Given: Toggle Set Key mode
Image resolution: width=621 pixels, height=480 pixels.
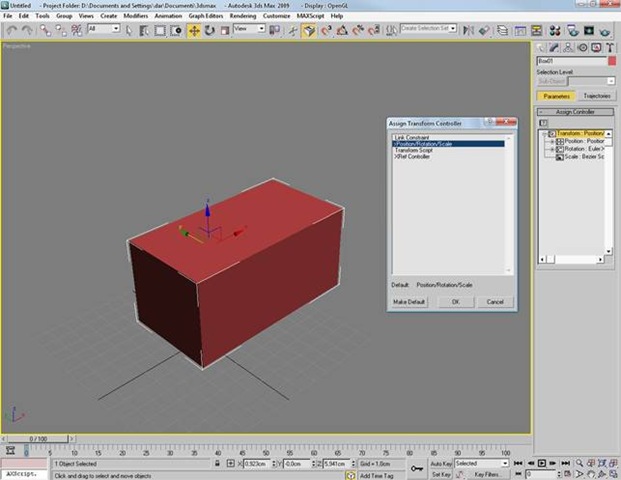Looking at the screenshot, I should [x=440, y=475].
